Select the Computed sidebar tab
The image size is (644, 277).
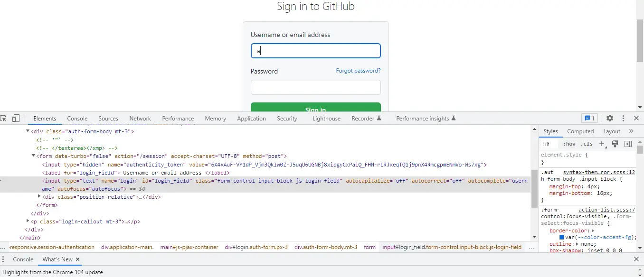click(x=580, y=131)
